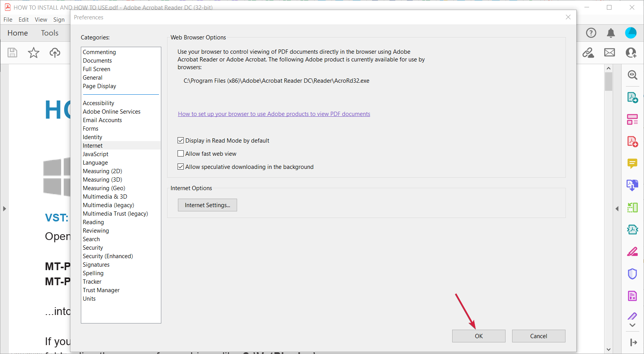The height and width of the screenshot is (354, 644).
Task: Click the Save file icon in toolbar
Action: point(12,53)
